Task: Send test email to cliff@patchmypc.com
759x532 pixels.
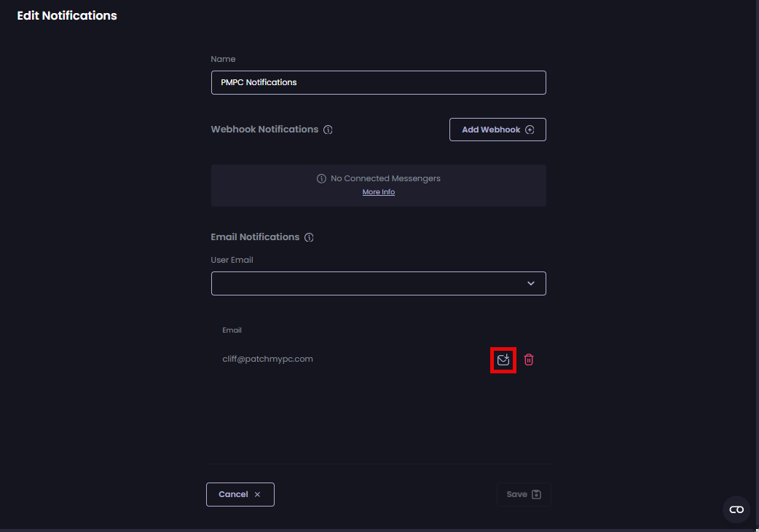Action: pos(503,360)
